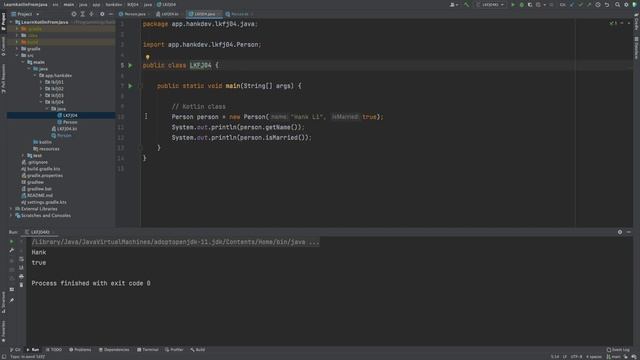640x360 pixels.
Task: Open Event Log in bottom bar
Action: [x=618, y=350]
